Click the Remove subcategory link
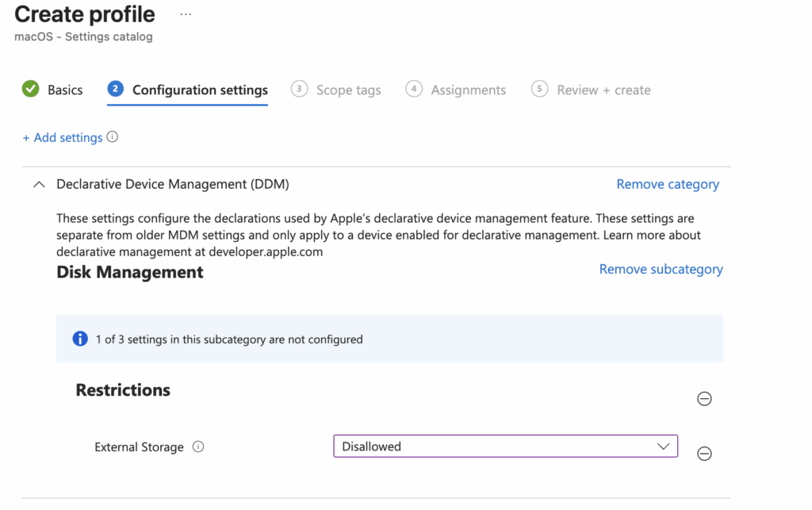The height and width of the screenshot is (510, 812). click(661, 269)
